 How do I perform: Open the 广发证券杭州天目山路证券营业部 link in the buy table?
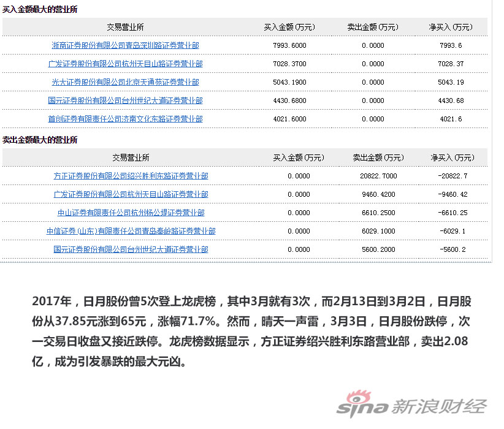pos(124,63)
